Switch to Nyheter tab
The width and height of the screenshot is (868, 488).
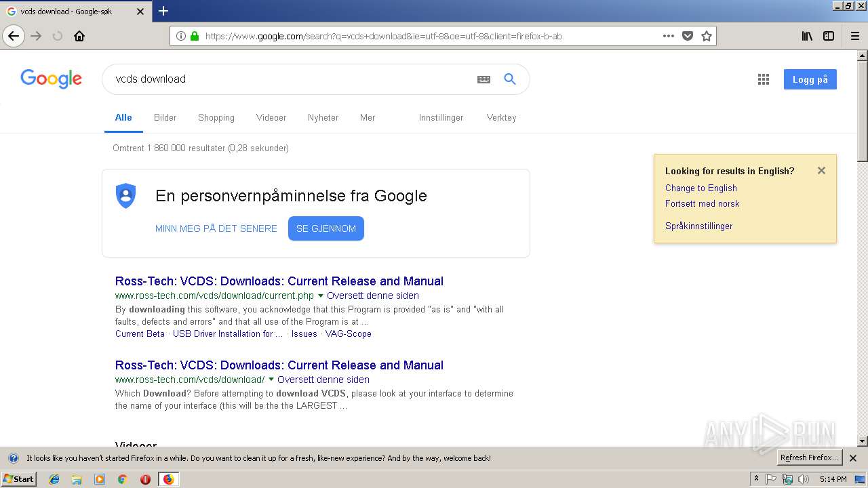click(x=323, y=117)
